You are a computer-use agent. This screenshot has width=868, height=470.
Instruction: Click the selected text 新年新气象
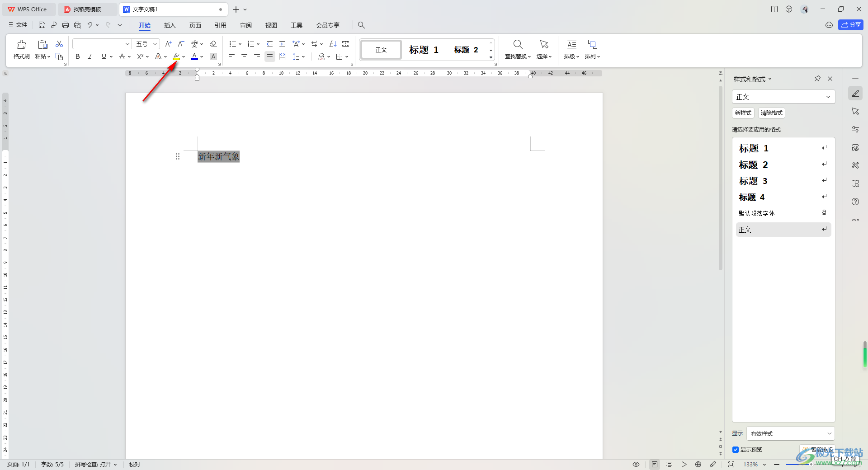pos(218,156)
